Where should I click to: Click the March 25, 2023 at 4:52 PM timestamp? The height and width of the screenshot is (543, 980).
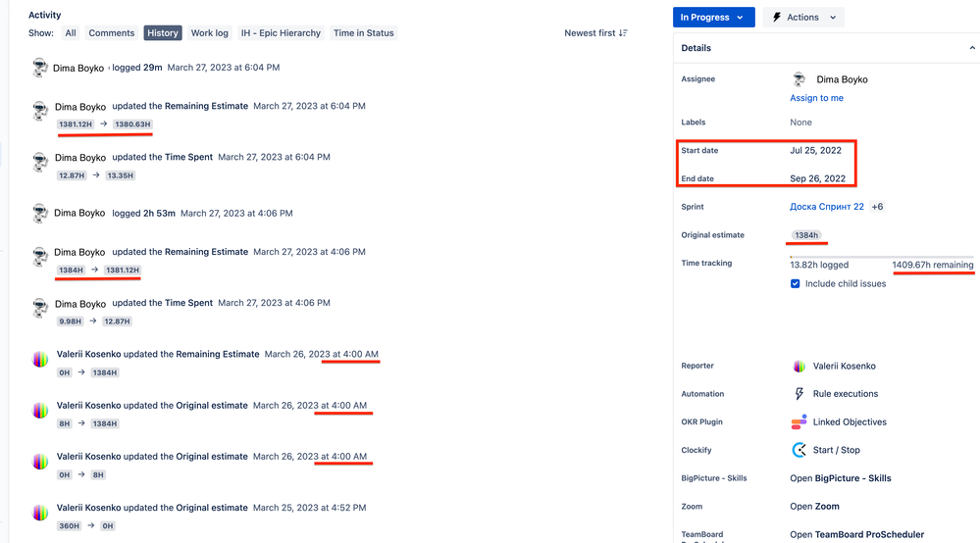(x=309, y=508)
